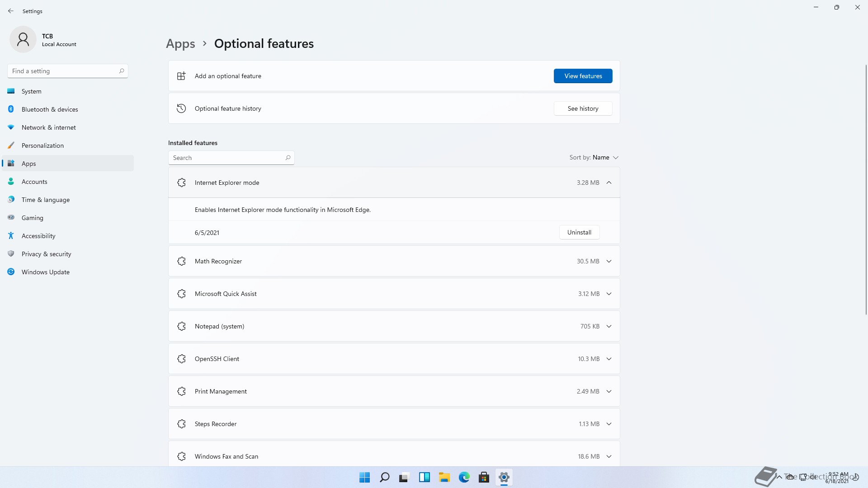Open Microsoft Store from the taskbar

click(484, 477)
